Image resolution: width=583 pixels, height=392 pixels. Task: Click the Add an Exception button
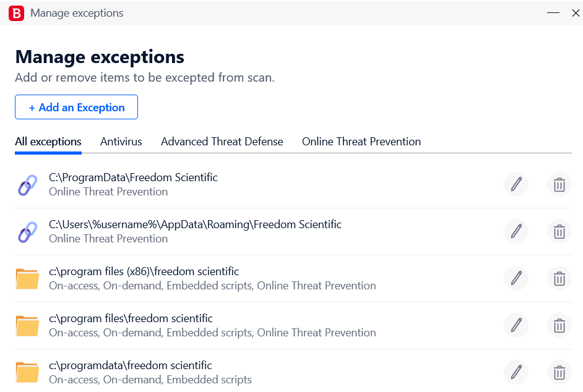tap(76, 107)
